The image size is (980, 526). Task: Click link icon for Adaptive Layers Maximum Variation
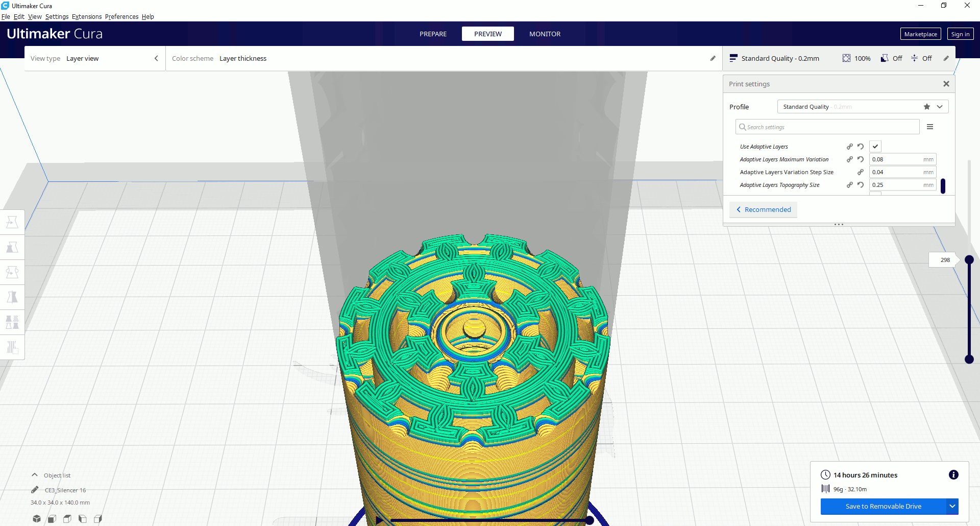(850, 159)
